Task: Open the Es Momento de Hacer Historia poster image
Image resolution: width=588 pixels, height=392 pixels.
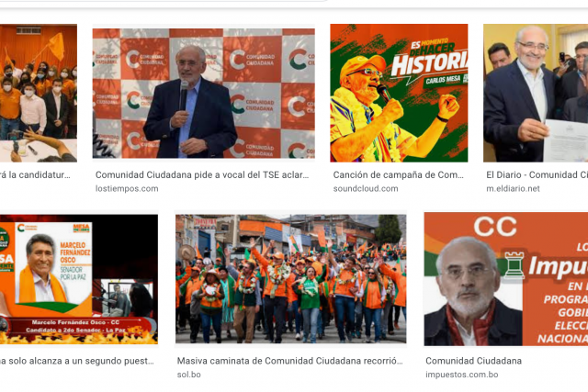Action: pos(399,93)
